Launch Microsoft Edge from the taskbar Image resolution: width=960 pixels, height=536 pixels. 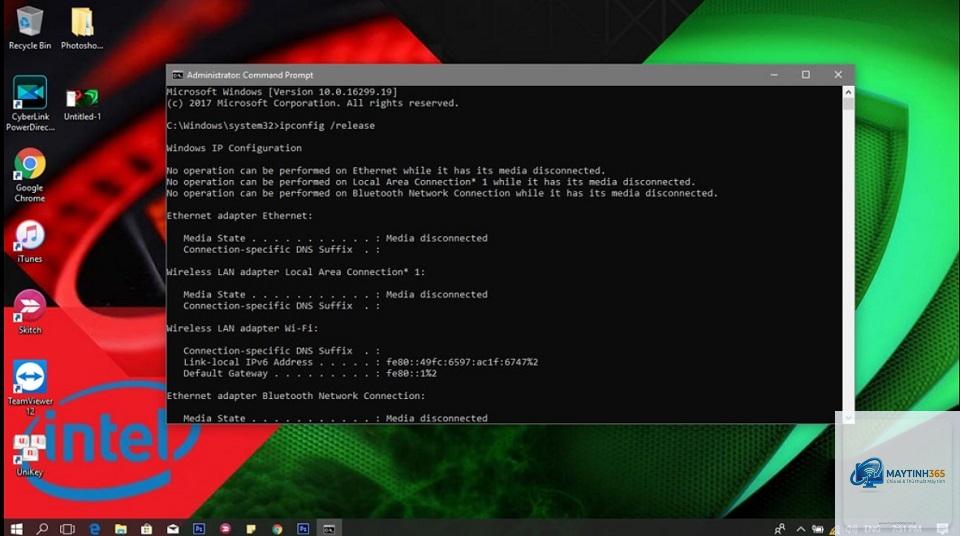pyautogui.click(x=94, y=529)
